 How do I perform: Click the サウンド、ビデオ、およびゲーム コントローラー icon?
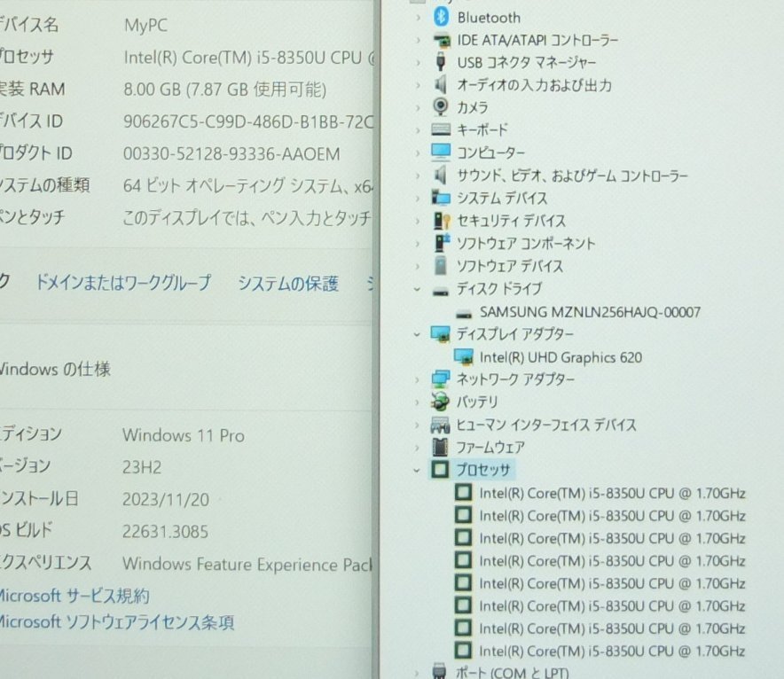click(x=440, y=176)
